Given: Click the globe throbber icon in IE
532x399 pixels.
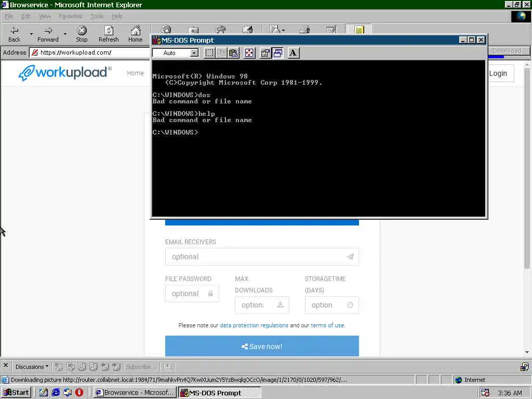Looking at the screenshot, I should click(x=521, y=16).
